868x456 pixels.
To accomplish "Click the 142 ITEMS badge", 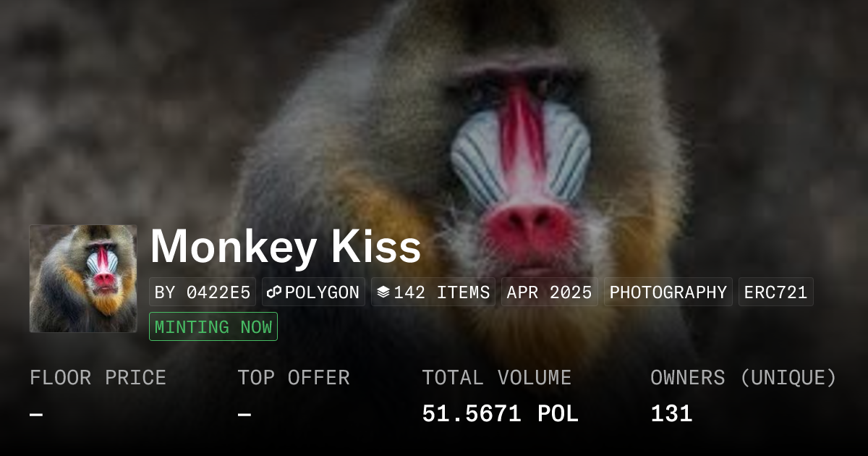I will (x=433, y=292).
